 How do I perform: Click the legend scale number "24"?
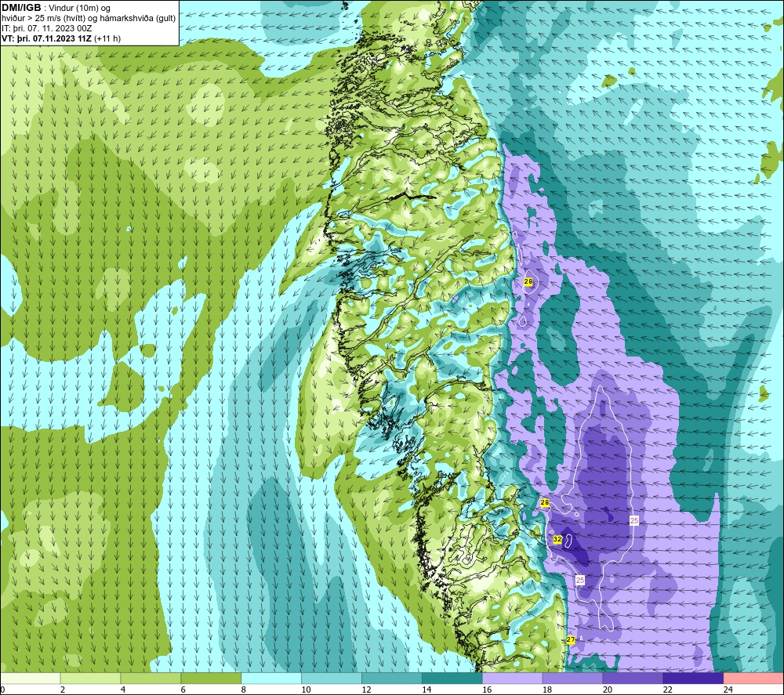(728, 690)
